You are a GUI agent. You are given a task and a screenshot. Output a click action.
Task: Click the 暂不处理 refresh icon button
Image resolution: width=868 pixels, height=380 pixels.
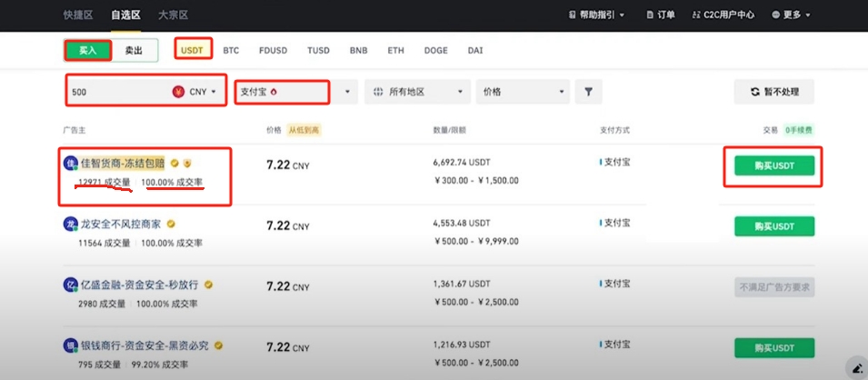point(773,92)
